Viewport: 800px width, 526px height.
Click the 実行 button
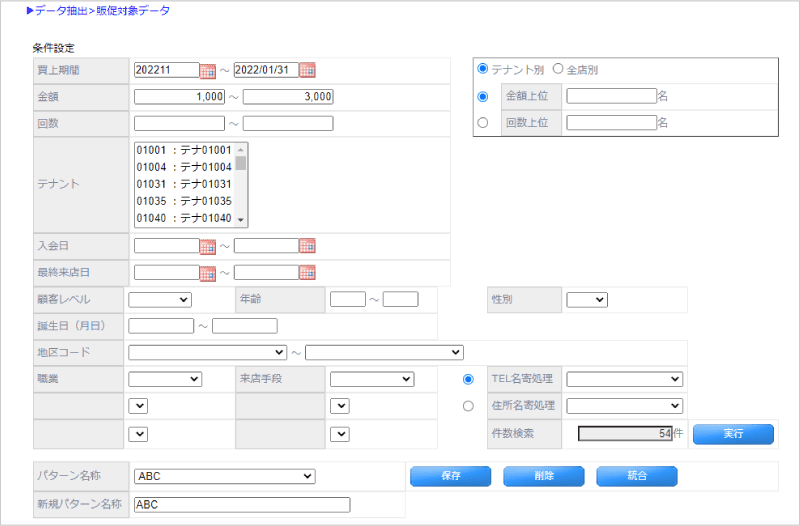tap(733, 433)
